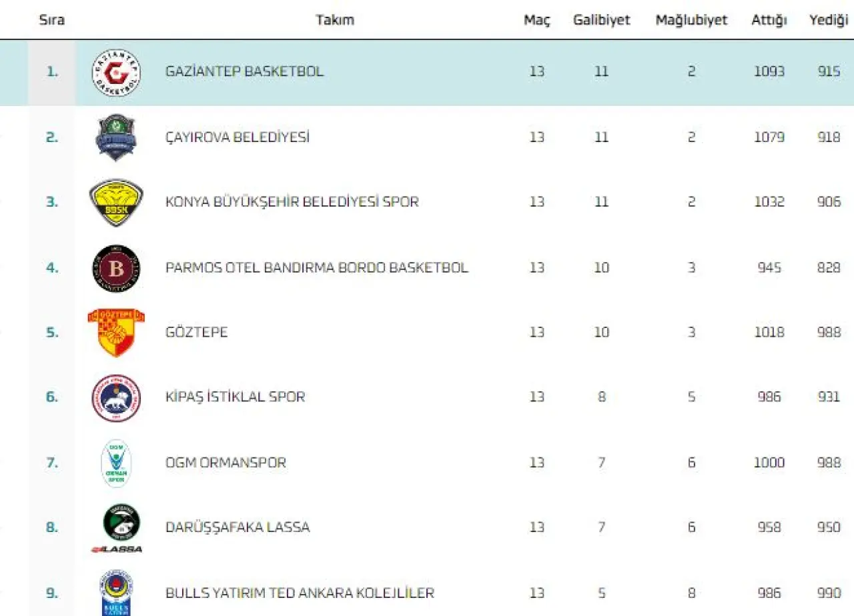Click the Kipaş İstiklal Spor logo
This screenshot has height=616, width=854.
pyautogui.click(x=116, y=397)
